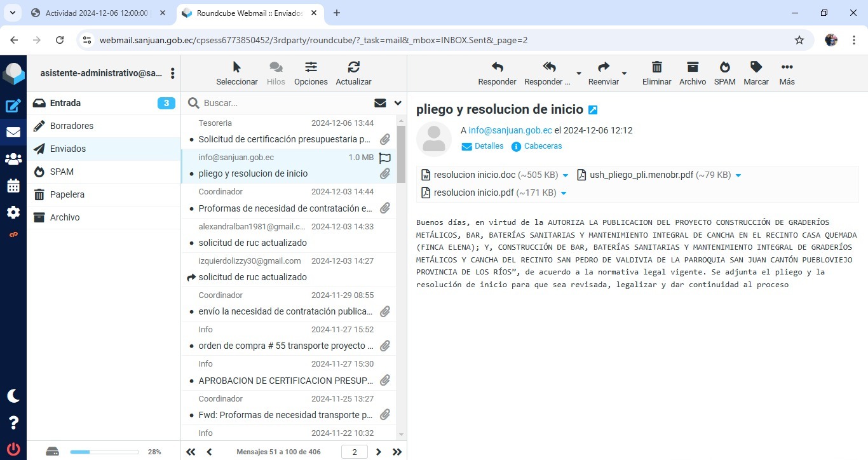Click the info@sanjuan.gob.ec recipient link

tap(510, 130)
